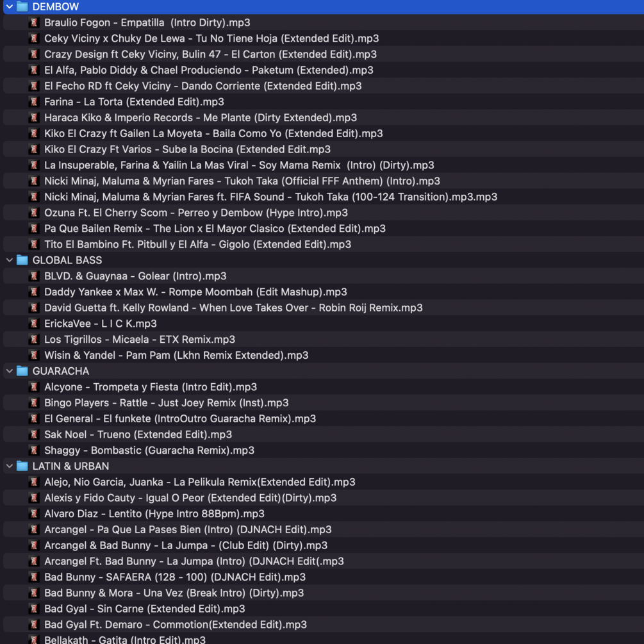Select Bad Bunny & Mora - Una Vez name
The width and height of the screenshot is (644, 644).
tap(174, 593)
